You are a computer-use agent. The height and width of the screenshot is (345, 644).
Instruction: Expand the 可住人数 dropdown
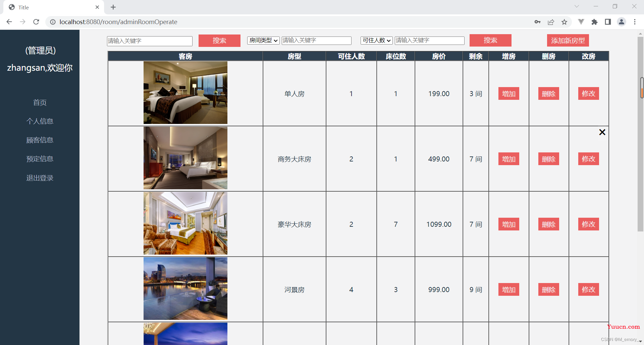coord(377,40)
